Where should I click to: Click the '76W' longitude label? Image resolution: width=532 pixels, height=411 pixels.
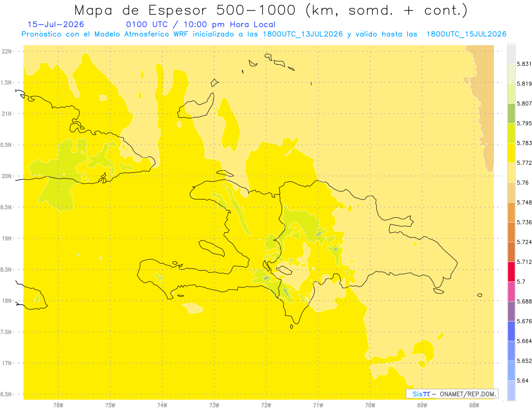pyautogui.click(x=58, y=405)
